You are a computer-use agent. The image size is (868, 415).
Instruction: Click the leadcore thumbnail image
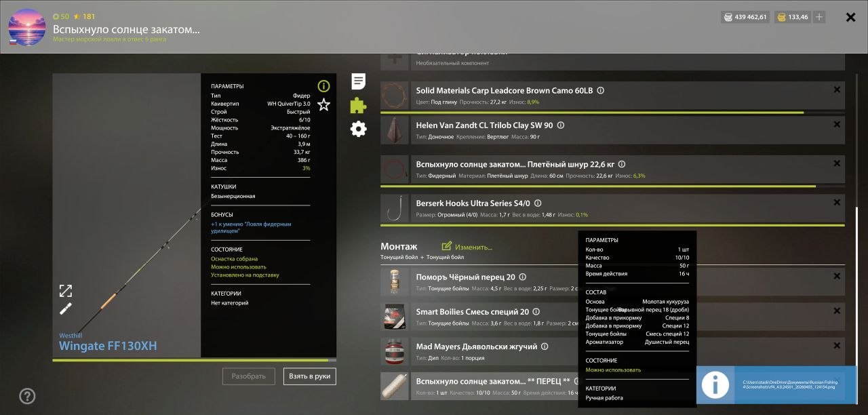coord(395,96)
